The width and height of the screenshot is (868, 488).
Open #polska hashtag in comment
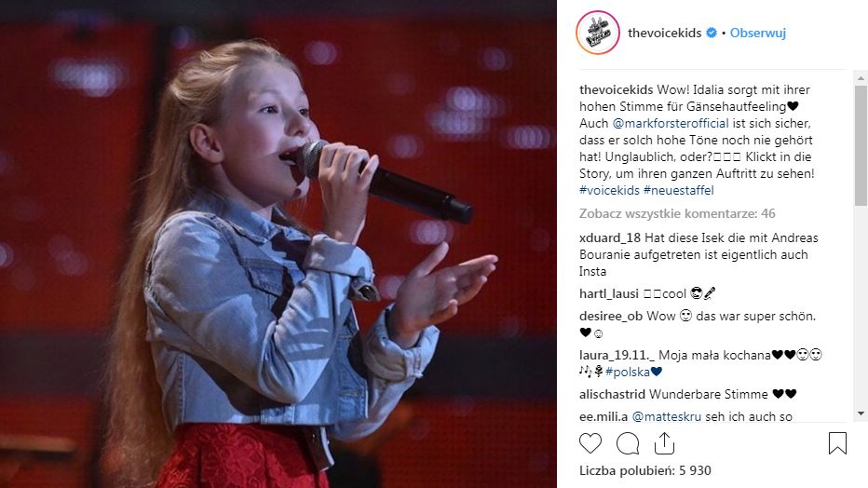tap(628, 372)
